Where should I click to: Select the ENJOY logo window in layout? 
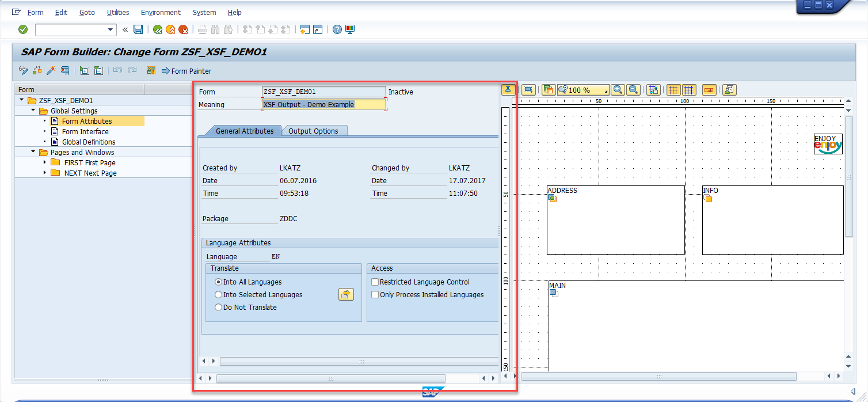828,144
